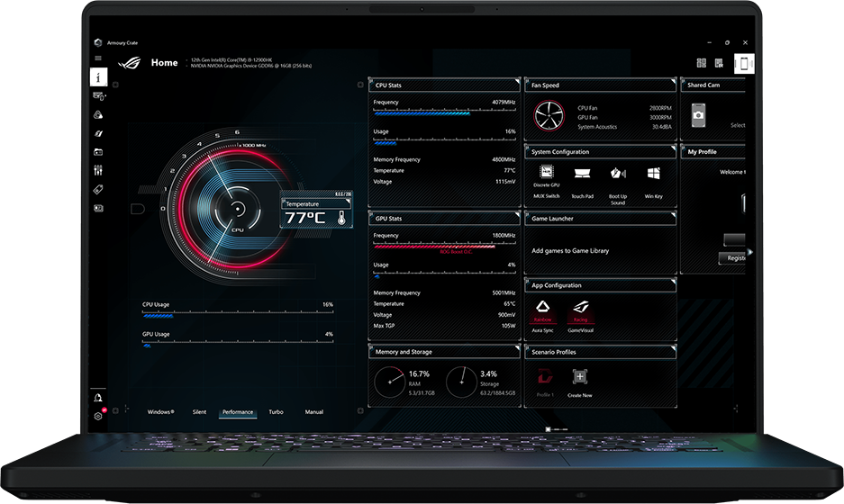
Task: Click the System Configuration panel header
Action: (600, 152)
